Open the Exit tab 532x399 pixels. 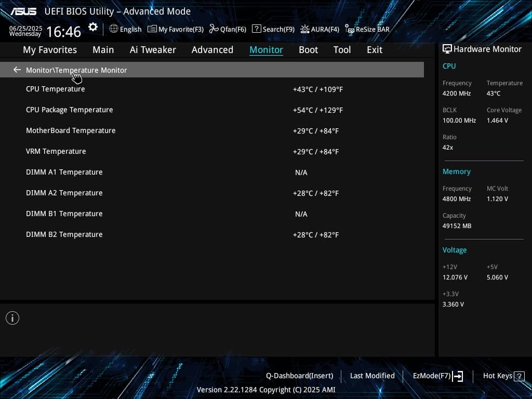[375, 50]
